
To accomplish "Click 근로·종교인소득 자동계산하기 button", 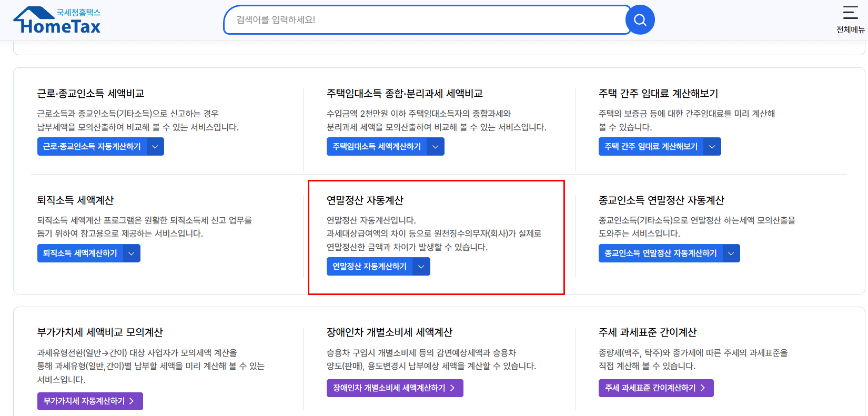I will coord(92,147).
